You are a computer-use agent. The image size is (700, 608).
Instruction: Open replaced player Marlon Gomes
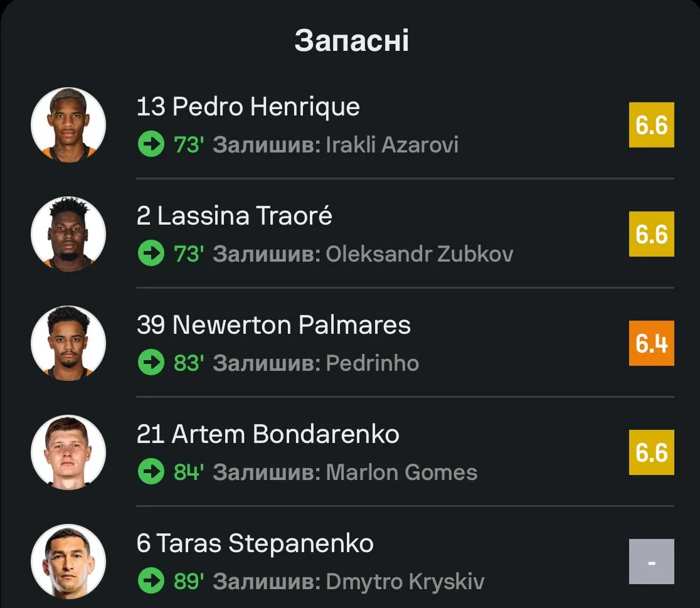pos(401,472)
